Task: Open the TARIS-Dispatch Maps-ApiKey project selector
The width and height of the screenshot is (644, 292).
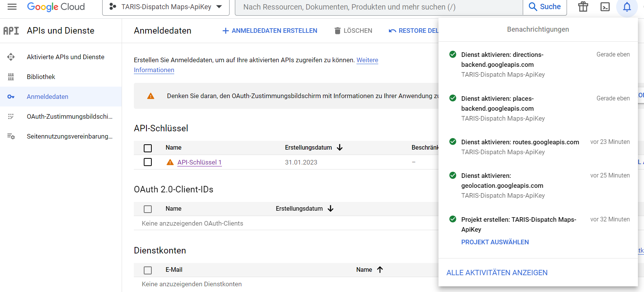Action: pyautogui.click(x=165, y=7)
